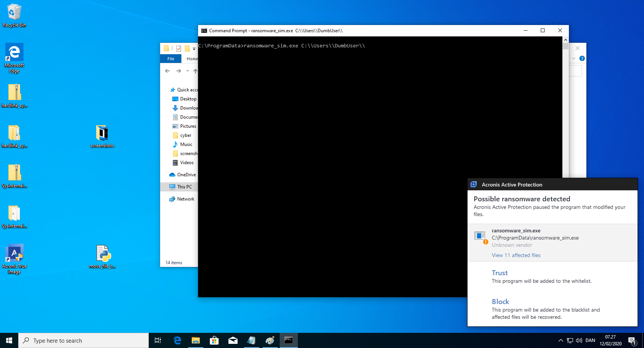
Task: Click Trust to whitelist the program
Action: pyautogui.click(x=499, y=273)
